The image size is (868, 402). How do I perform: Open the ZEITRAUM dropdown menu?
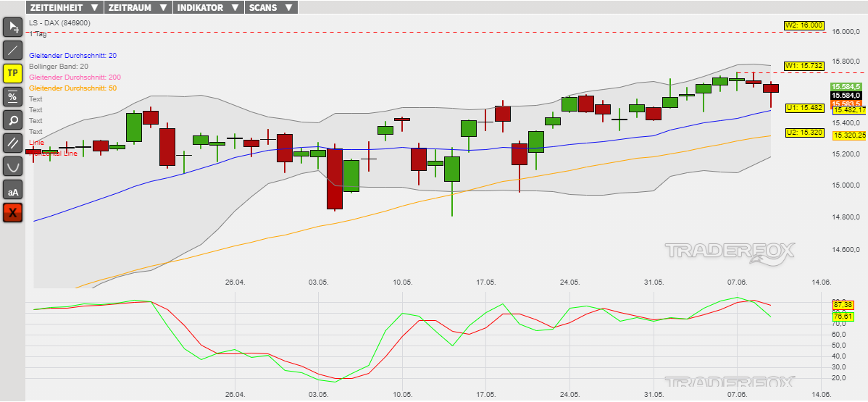coord(138,8)
